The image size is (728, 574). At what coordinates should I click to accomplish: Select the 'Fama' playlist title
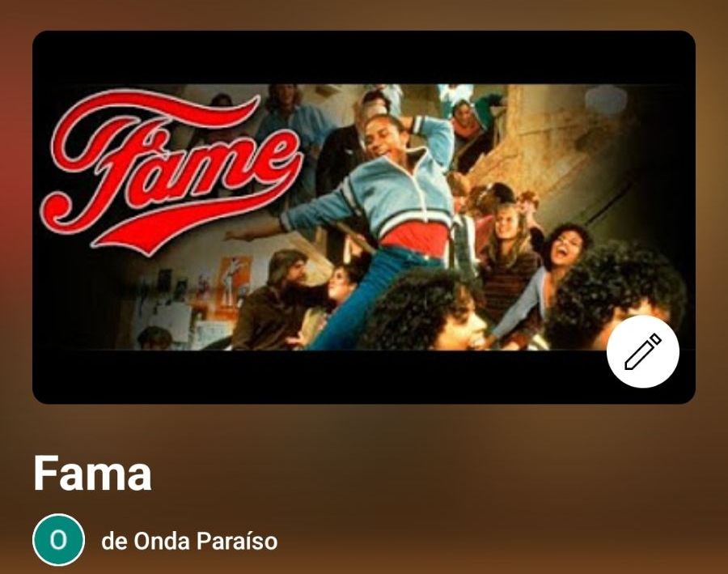[x=92, y=473]
